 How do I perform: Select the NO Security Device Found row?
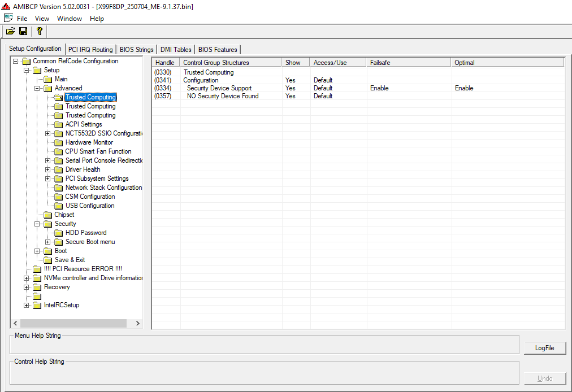tap(358, 96)
